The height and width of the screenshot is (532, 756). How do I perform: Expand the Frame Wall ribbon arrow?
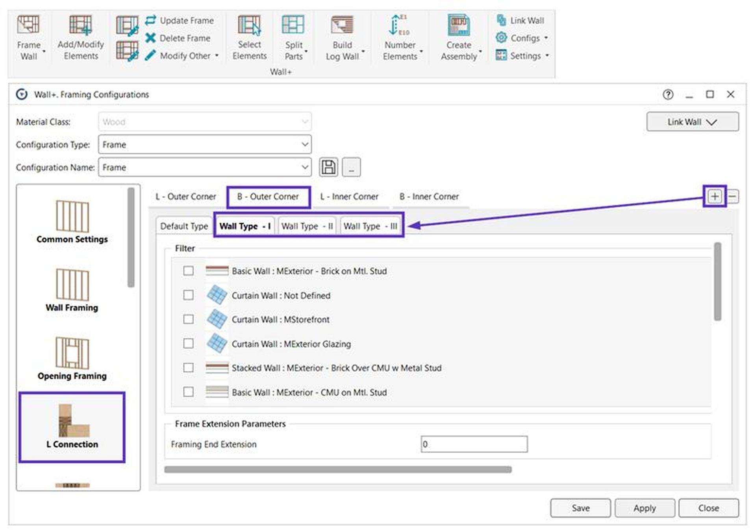pos(44,51)
